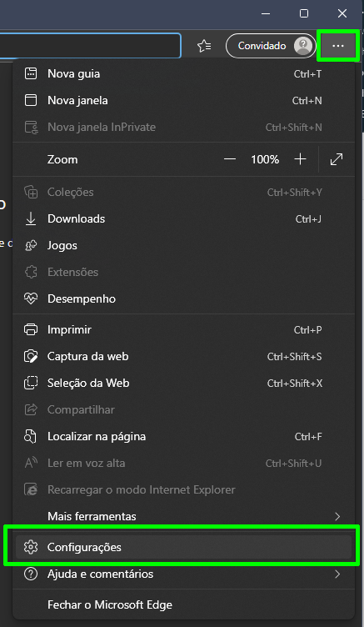Select Nova janela menu item
Screen dimensions: 364x627
coord(184,100)
